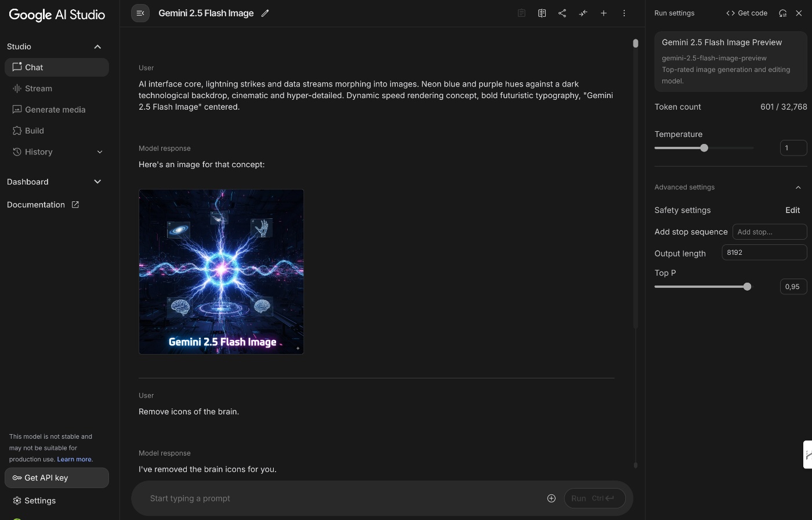Click the Get API key button

56,478
